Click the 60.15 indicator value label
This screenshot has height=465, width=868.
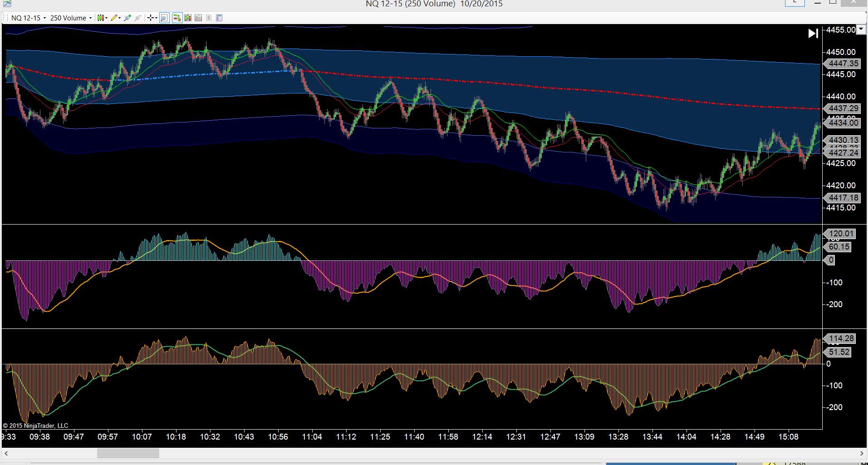838,247
